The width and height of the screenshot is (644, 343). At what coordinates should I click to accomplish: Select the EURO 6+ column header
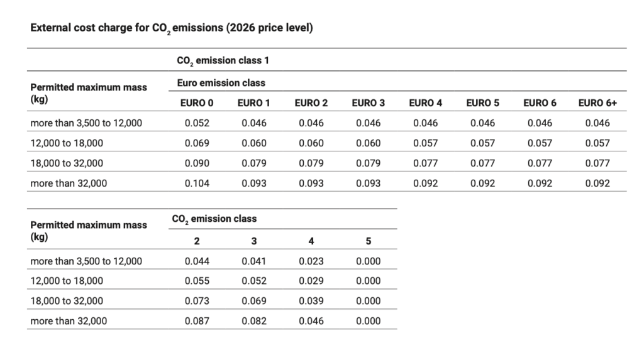(x=597, y=104)
